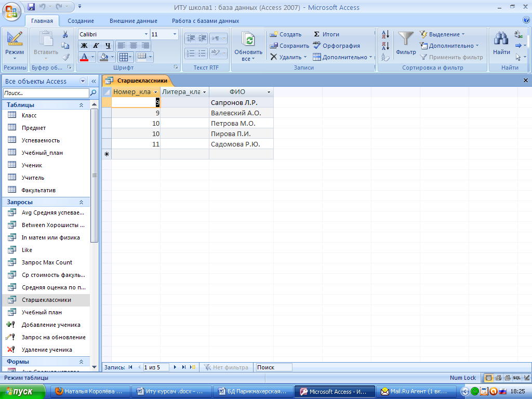
Task: Save the database with the floppy-disk icon
Action: click(x=31, y=6)
